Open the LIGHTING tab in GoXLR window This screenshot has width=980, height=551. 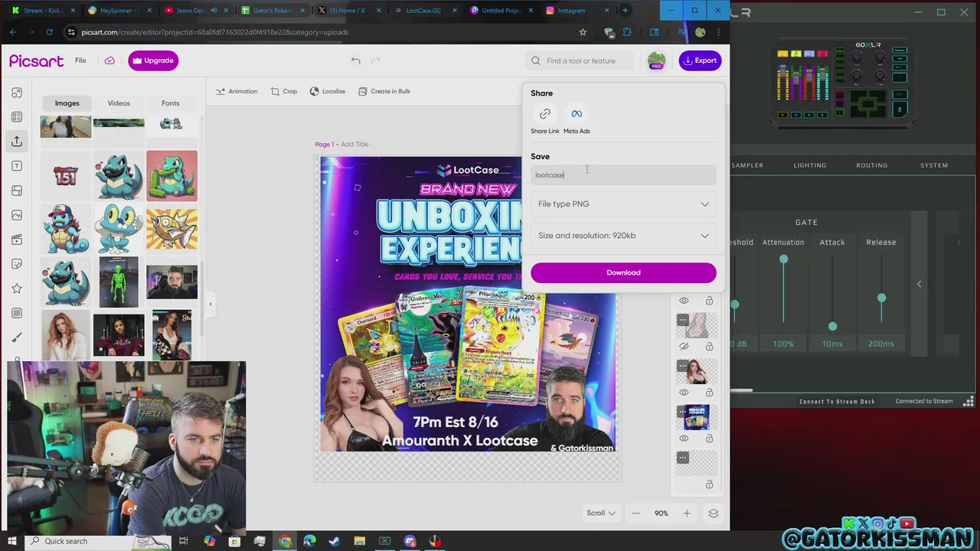coord(809,165)
